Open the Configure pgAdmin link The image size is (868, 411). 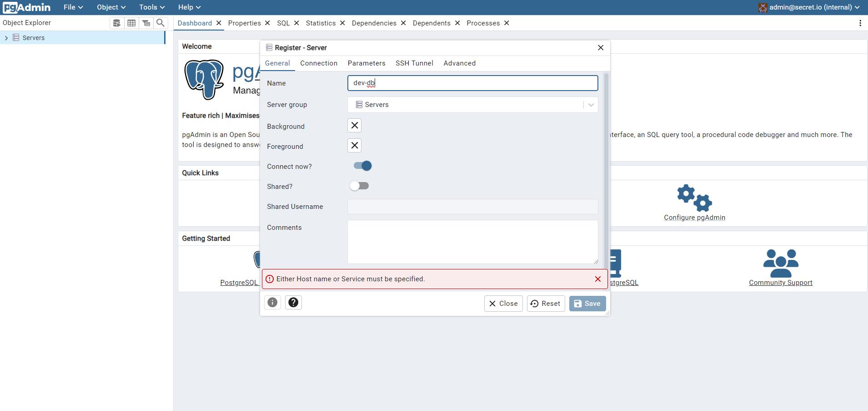694,218
